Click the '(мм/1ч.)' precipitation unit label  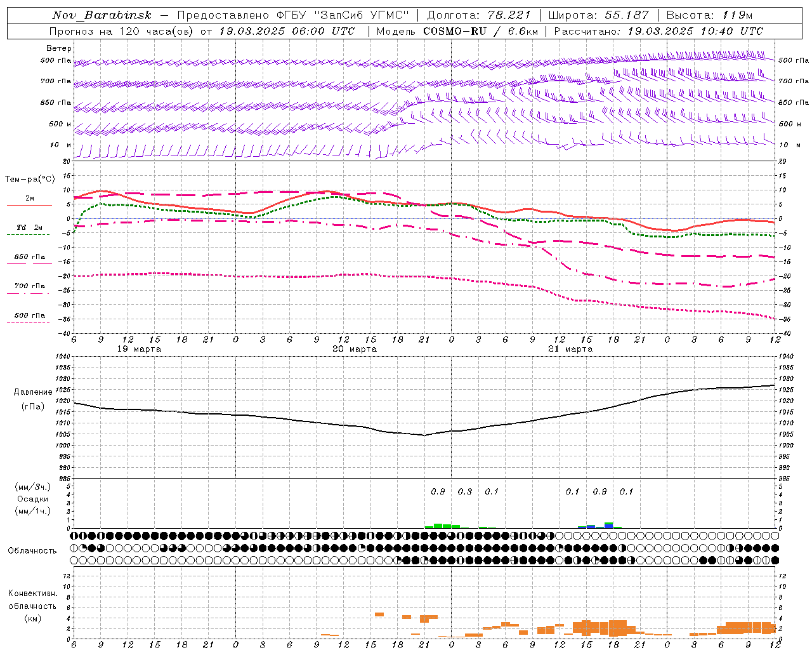coord(32,511)
